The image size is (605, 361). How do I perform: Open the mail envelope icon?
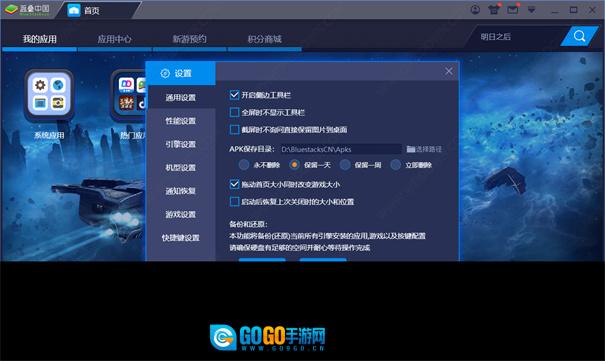pyautogui.click(x=513, y=10)
